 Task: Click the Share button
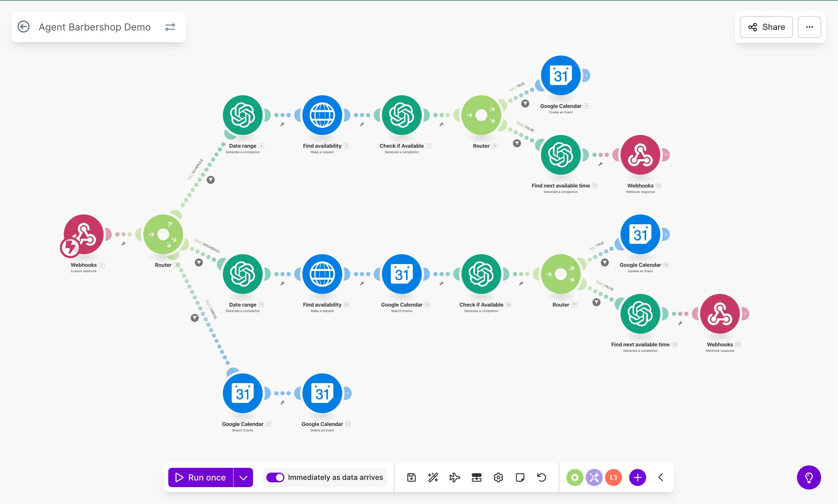point(766,27)
